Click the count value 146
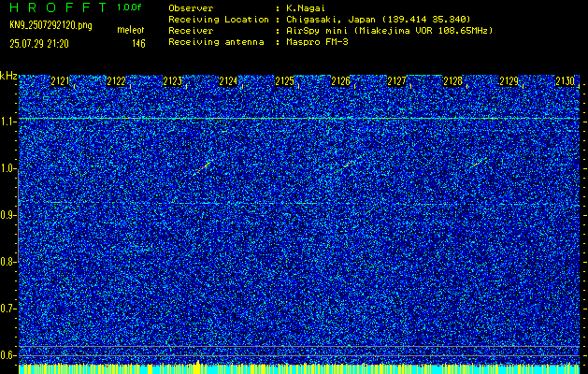588x374 pixels. [x=138, y=44]
